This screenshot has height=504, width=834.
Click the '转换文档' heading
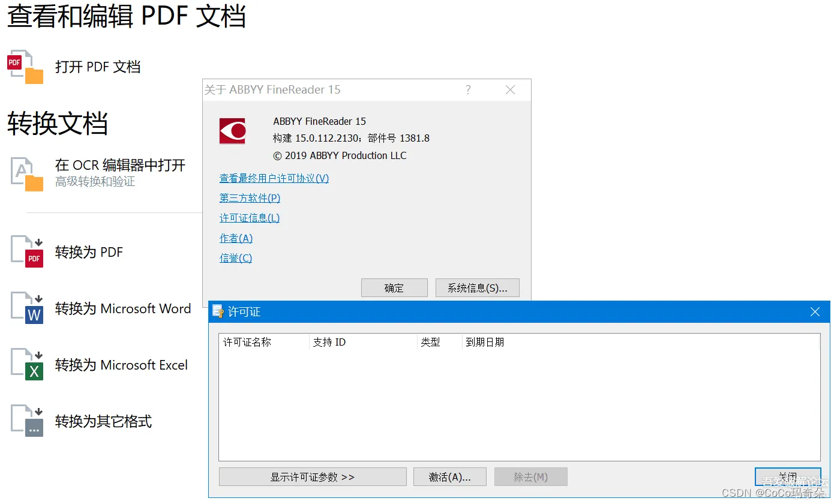(x=58, y=124)
